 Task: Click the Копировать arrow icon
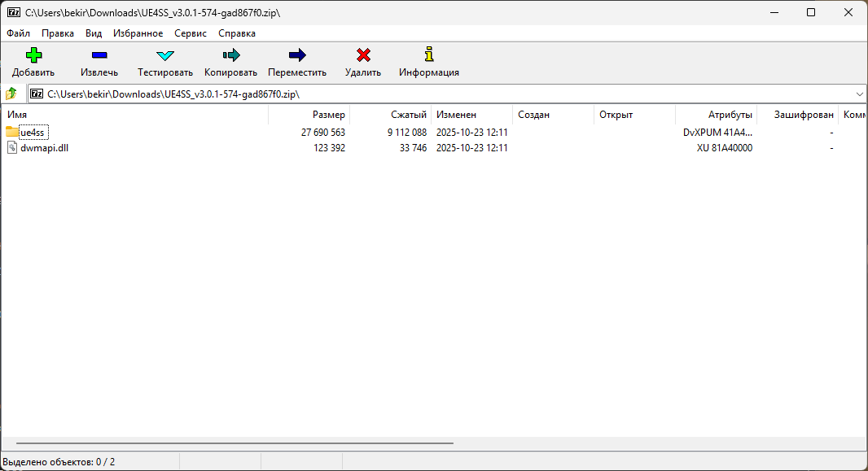pos(230,55)
